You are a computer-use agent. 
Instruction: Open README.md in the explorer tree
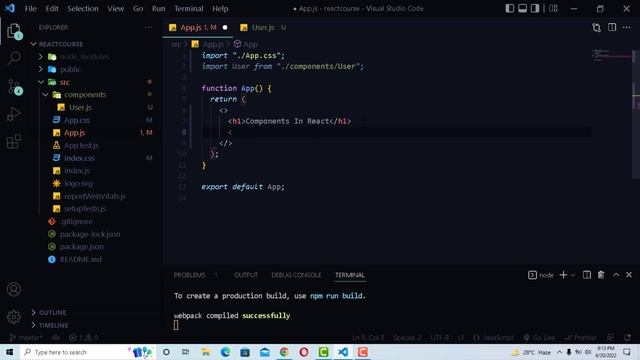(x=81, y=259)
